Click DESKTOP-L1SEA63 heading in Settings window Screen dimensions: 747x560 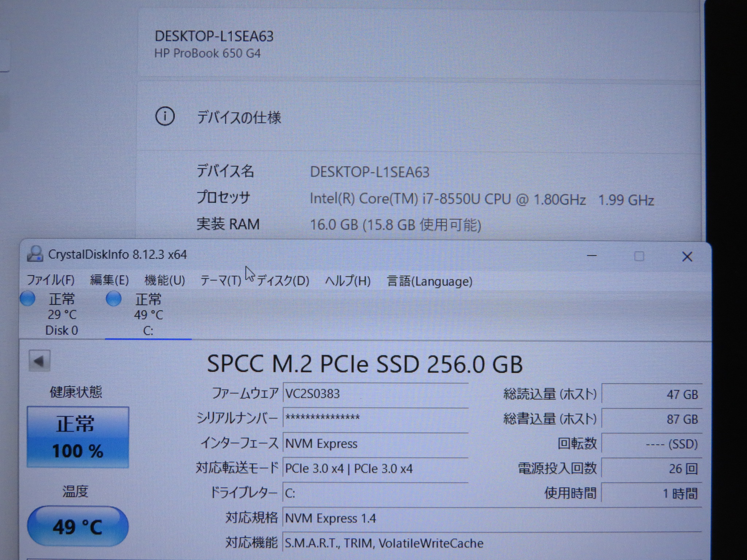pyautogui.click(x=214, y=36)
